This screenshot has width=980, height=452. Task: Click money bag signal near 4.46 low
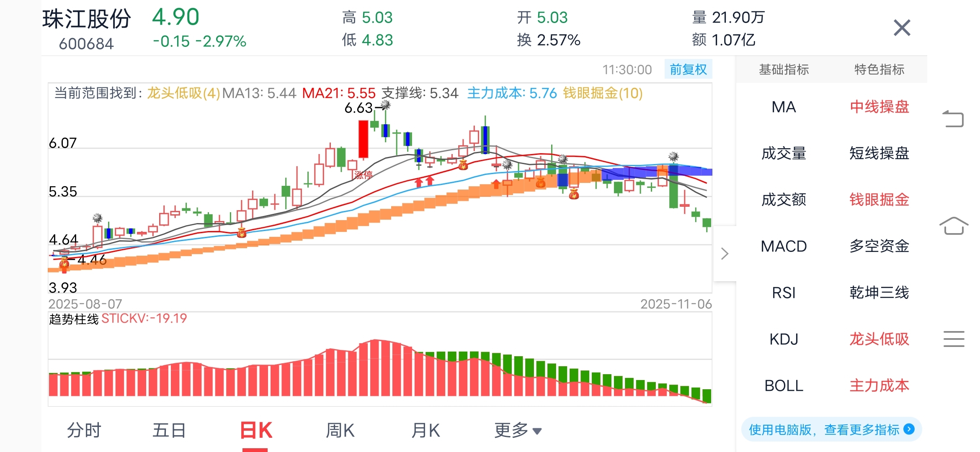point(64,263)
